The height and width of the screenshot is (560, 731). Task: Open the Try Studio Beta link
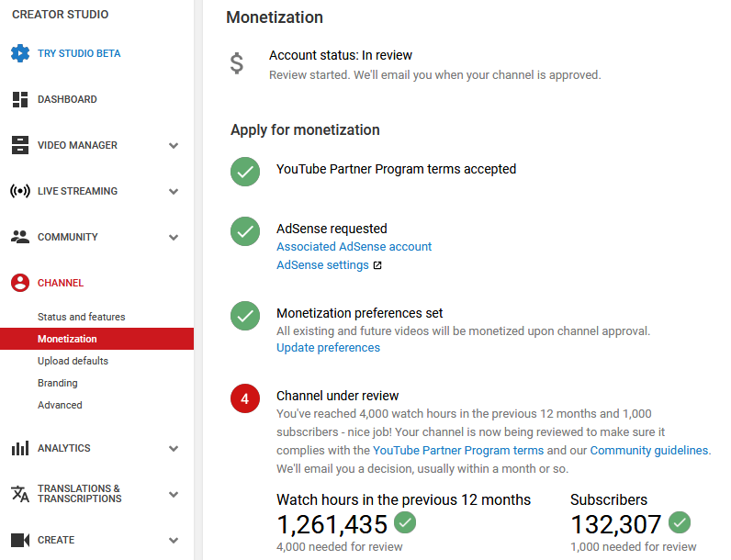coord(79,53)
